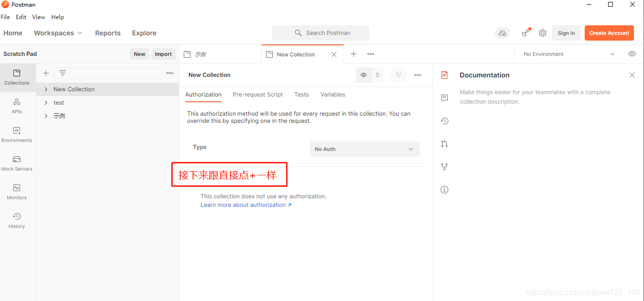The height and width of the screenshot is (301, 644).
Task: Go to Explore in the top navigation
Action: 144,33
